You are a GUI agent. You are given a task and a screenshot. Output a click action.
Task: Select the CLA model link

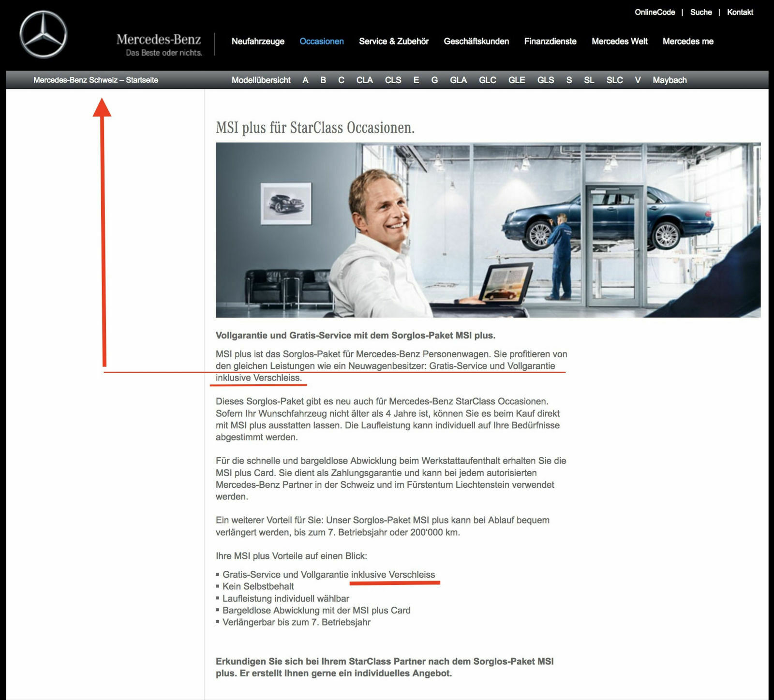coord(365,80)
